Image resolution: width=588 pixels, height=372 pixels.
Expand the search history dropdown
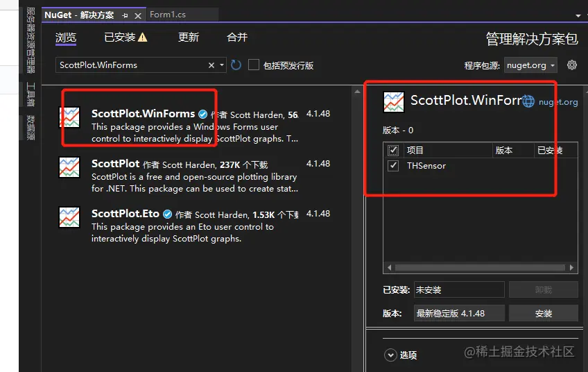(x=222, y=65)
